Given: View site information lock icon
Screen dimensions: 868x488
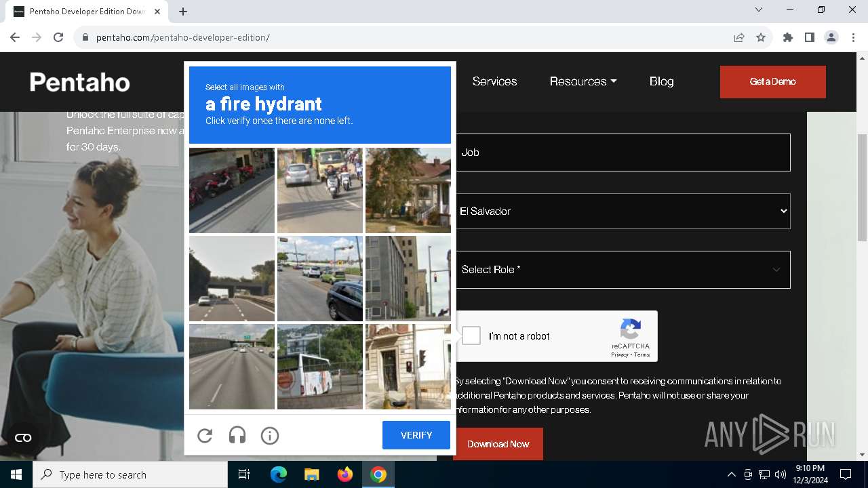Looking at the screenshot, I should click(85, 37).
